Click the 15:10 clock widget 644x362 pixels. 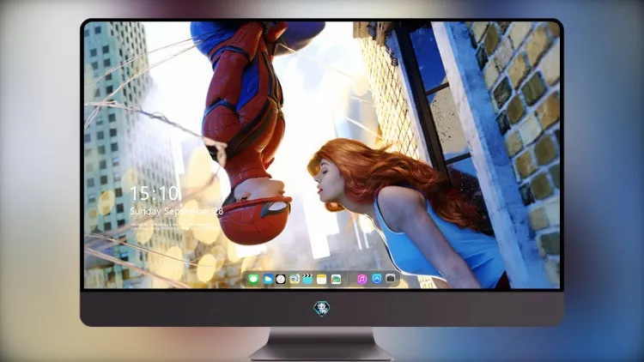155,193
